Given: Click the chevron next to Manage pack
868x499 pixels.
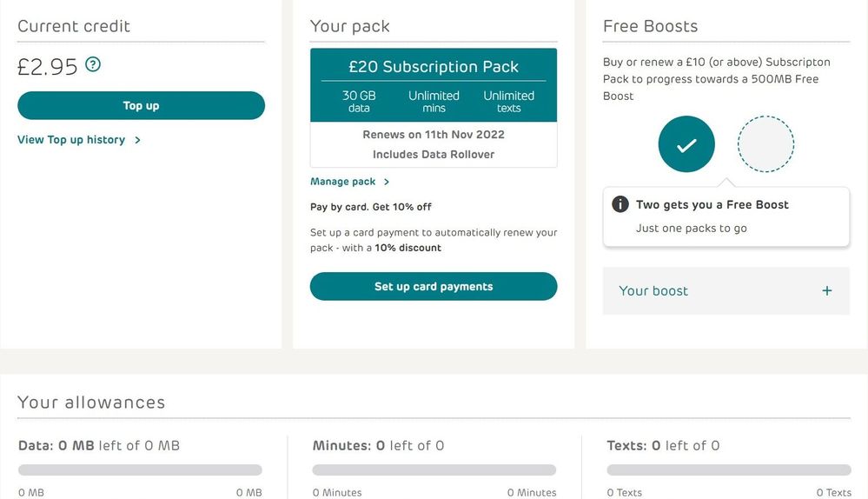Looking at the screenshot, I should (387, 182).
